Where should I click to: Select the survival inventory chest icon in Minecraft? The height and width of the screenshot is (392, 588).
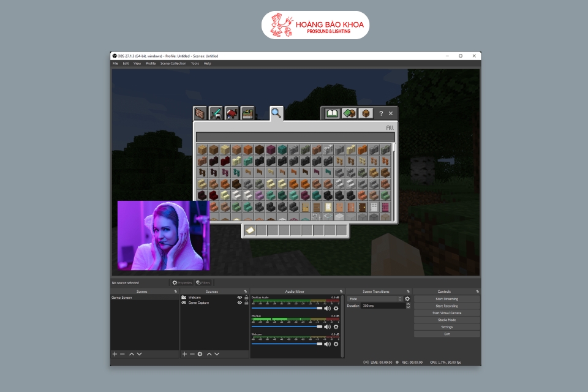366,113
